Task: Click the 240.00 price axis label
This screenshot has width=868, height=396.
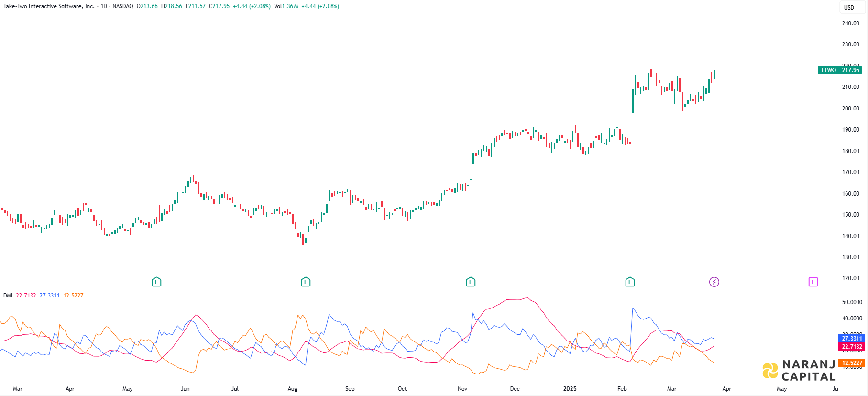Action: [x=850, y=23]
